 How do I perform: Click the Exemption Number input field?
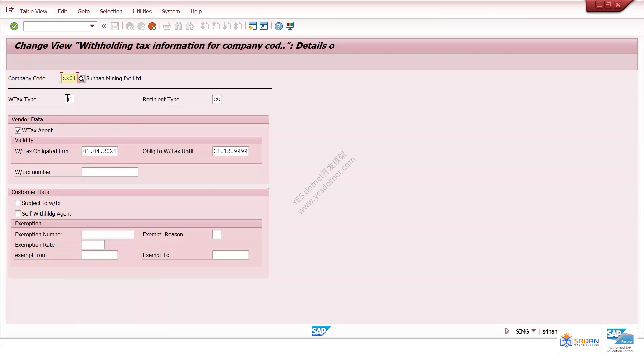108,234
